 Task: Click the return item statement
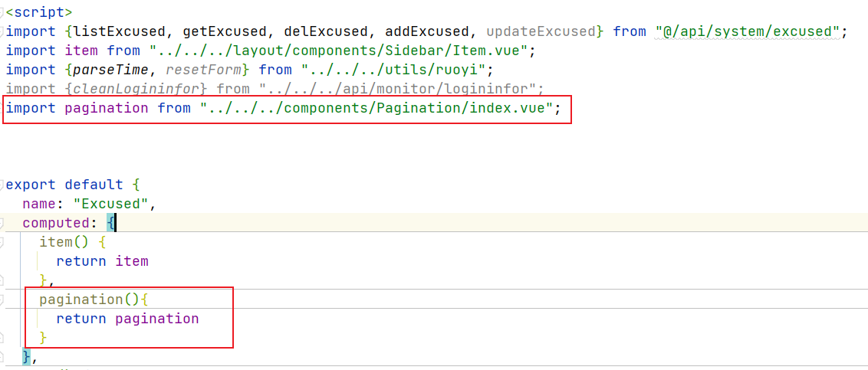(x=103, y=261)
